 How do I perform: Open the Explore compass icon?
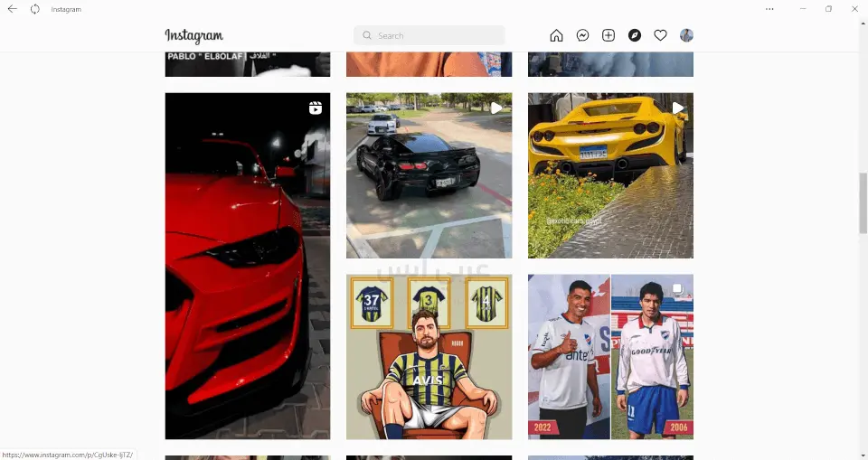tap(635, 35)
